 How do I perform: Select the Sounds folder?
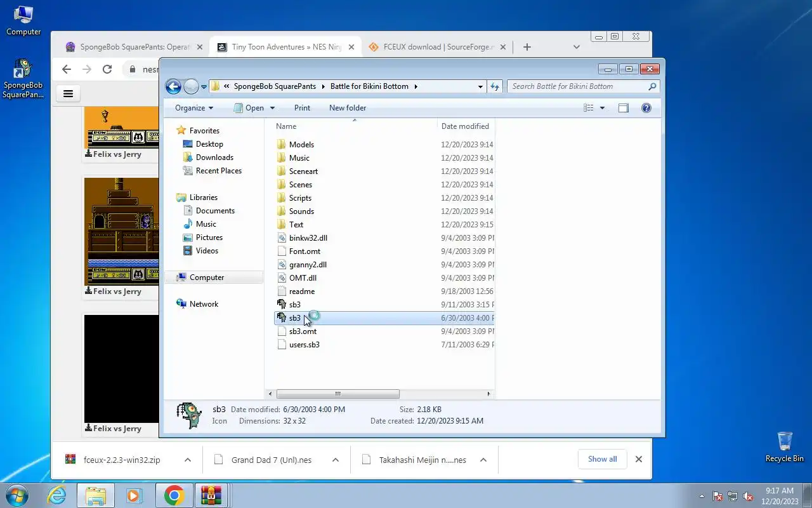click(x=301, y=211)
